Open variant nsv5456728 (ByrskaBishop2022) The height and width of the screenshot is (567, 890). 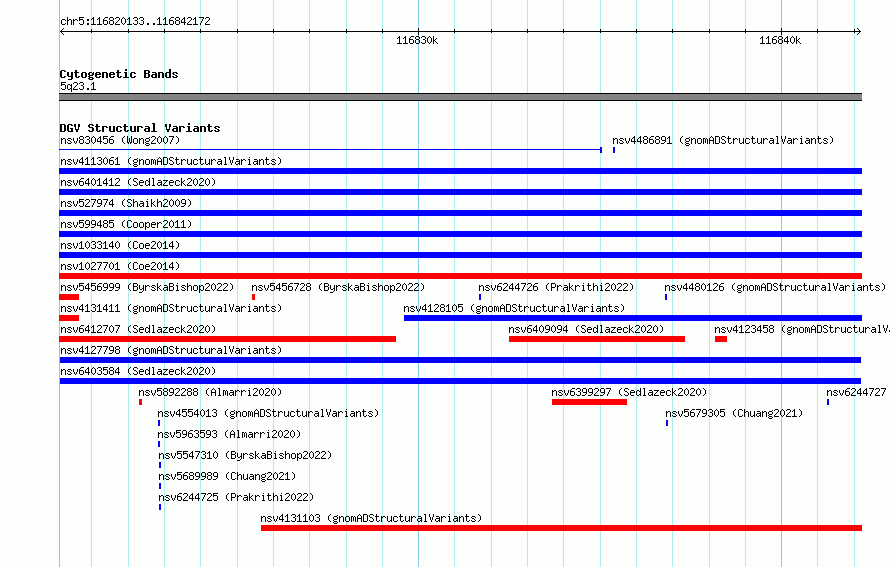coord(338,287)
